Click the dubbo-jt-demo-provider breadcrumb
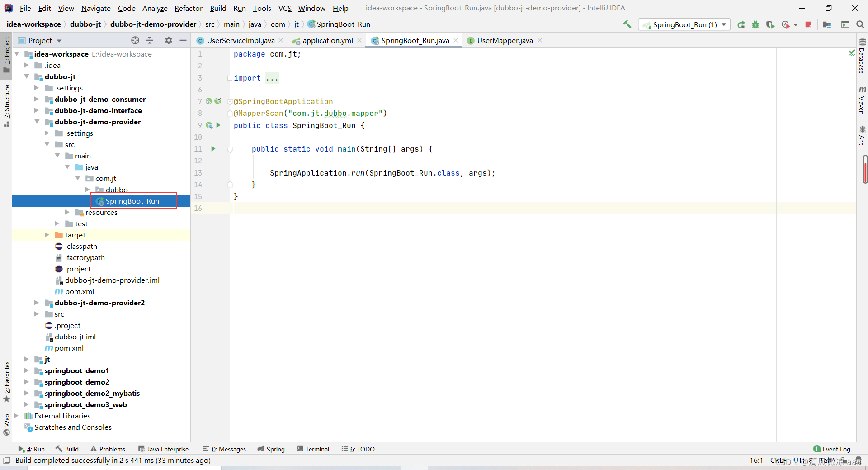 pos(153,24)
